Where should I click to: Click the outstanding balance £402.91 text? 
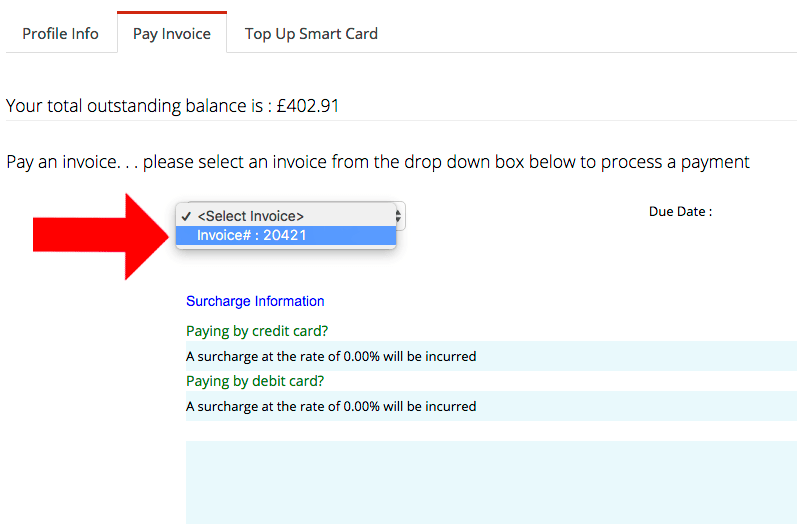308,106
